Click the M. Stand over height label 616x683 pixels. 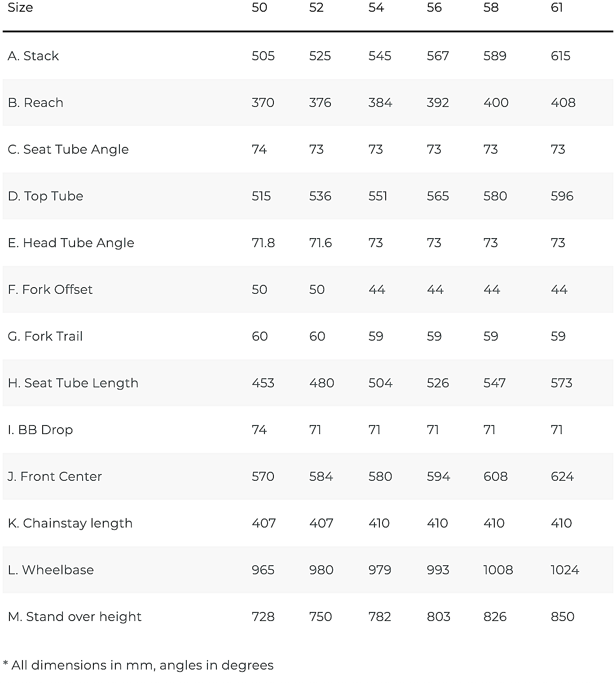(x=75, y=616)
